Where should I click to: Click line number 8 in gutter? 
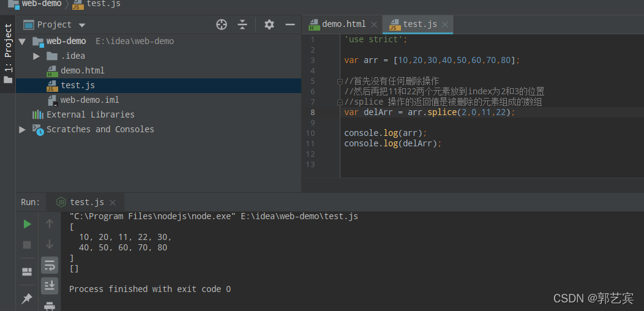pyautogui.click(x=313, y=112)
